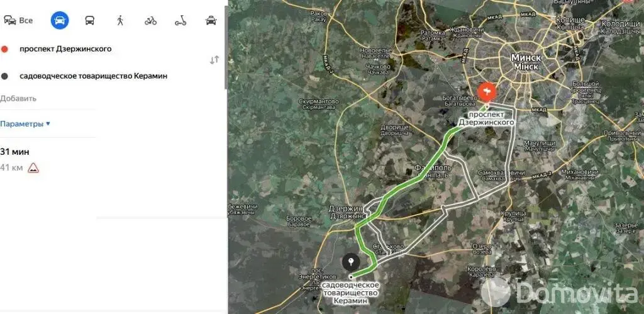Click the red start pin on map
The height and width of the screenshot is (314, 644).
point(486,93)
